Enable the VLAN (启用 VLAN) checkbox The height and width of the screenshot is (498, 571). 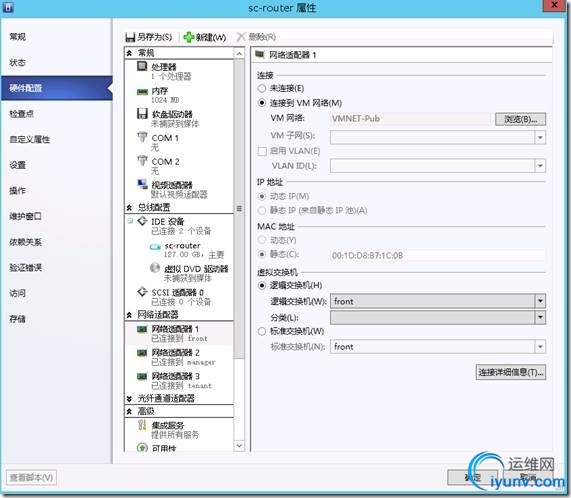tap(262, 151)
